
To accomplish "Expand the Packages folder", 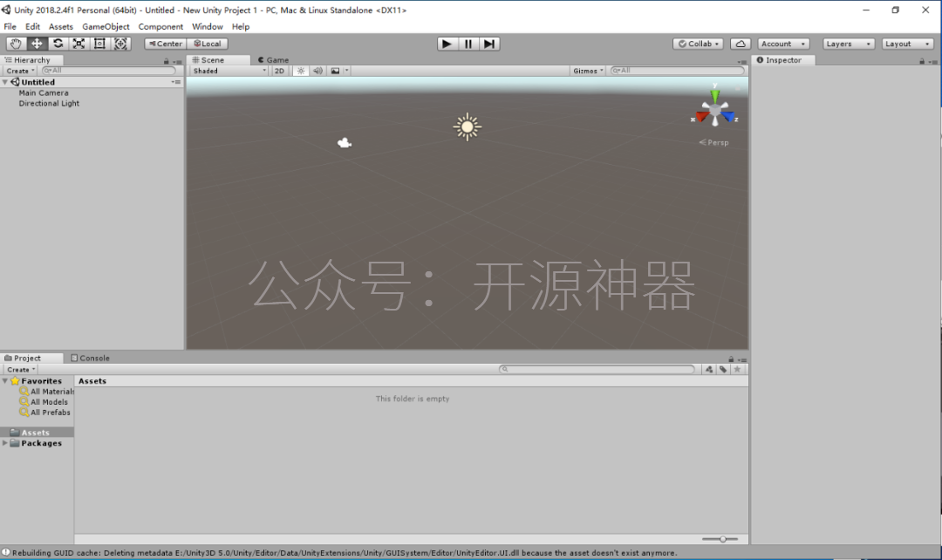I will point(5,443).
